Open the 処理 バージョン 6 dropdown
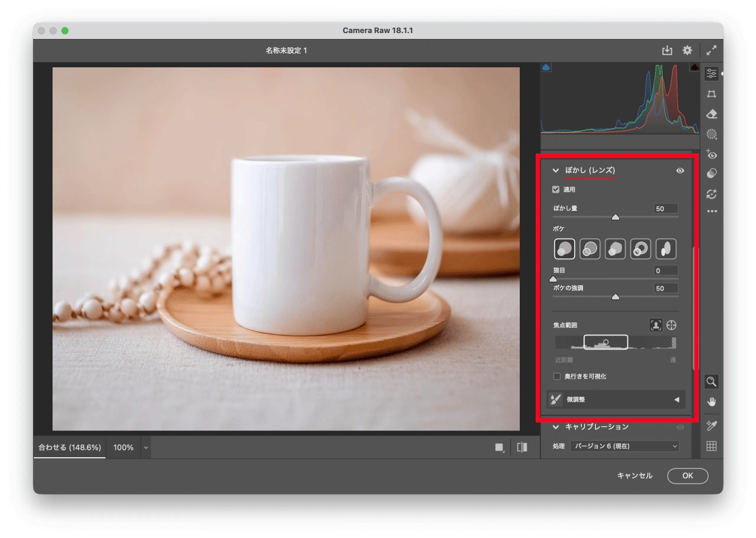This screenshot has width=756, height=538. [624, 446]
